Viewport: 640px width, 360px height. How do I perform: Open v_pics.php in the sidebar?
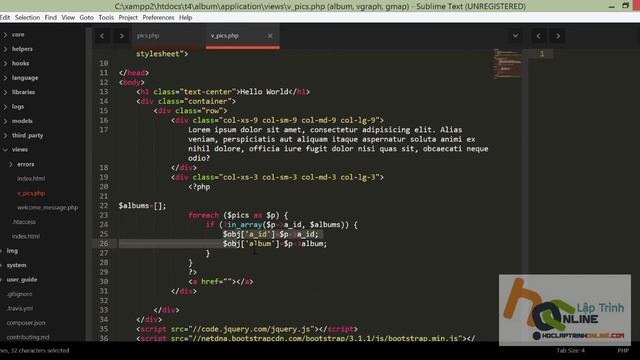point(31,193)
